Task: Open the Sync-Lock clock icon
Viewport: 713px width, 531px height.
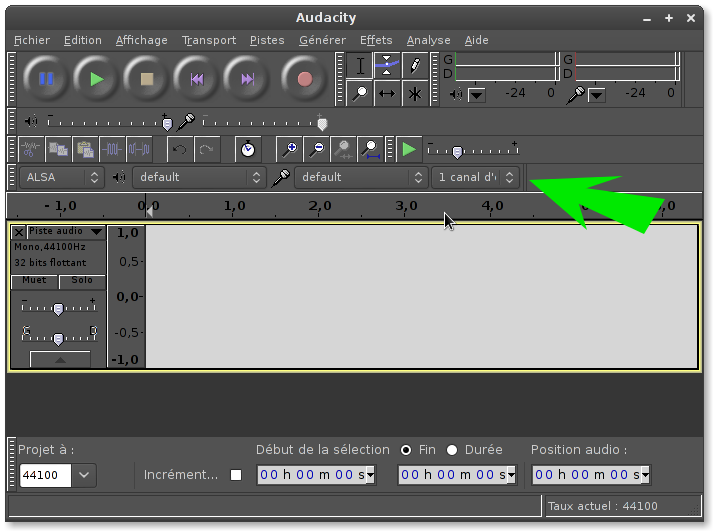Action: coord(248,149)
